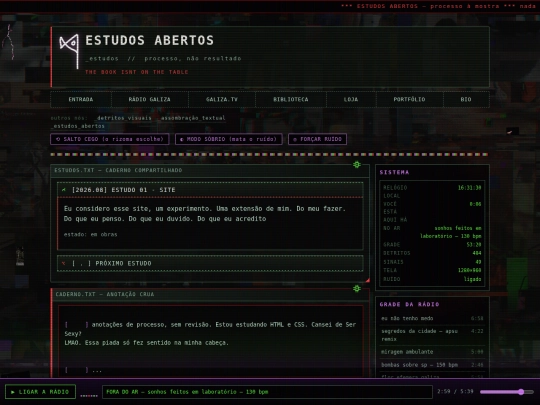
Task: Adjust the radio volume slider
Action: (x=507, y=392)
